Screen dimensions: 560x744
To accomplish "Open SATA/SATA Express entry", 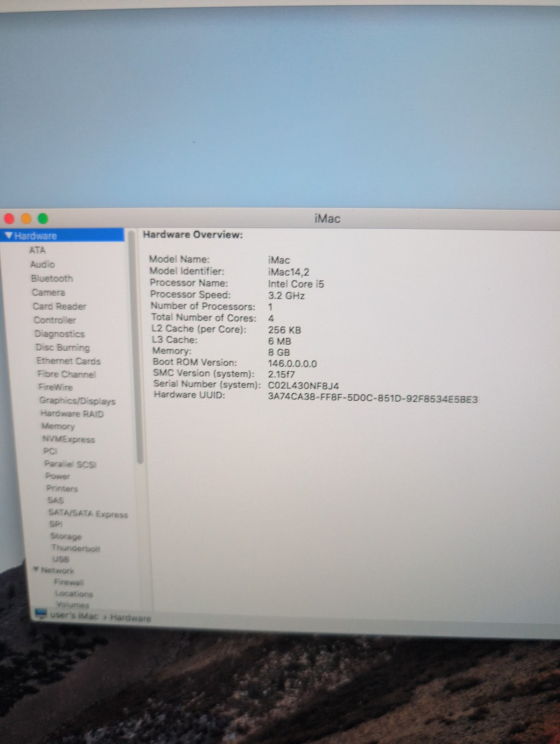I will pos(88,513).
